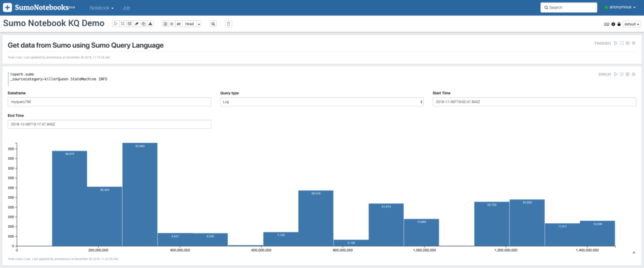This screenshot has width=644, height=268.
Task: Clone this note using the copy icon
Action: point(143,24)
